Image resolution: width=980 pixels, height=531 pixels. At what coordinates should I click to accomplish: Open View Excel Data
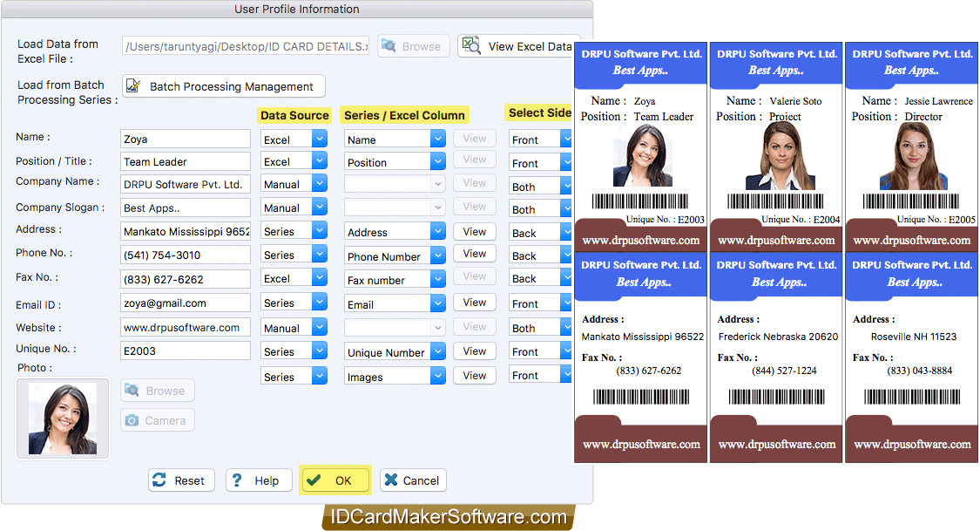(x=519, y=46)
